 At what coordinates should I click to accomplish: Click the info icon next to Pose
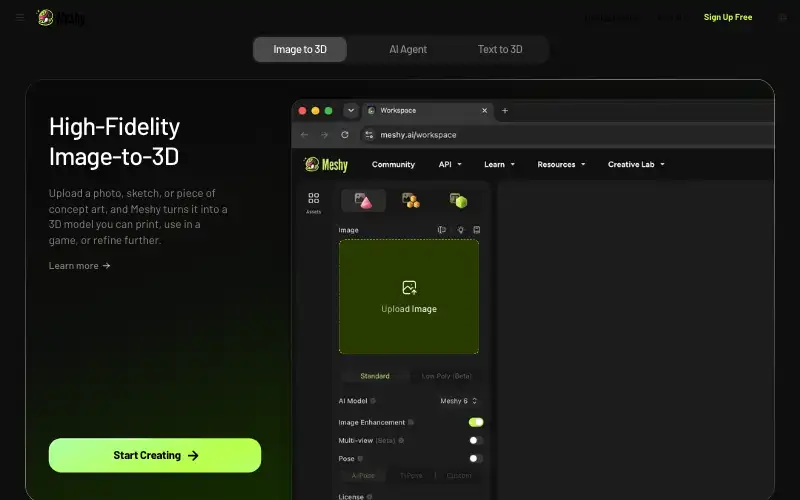pos(360,459)
